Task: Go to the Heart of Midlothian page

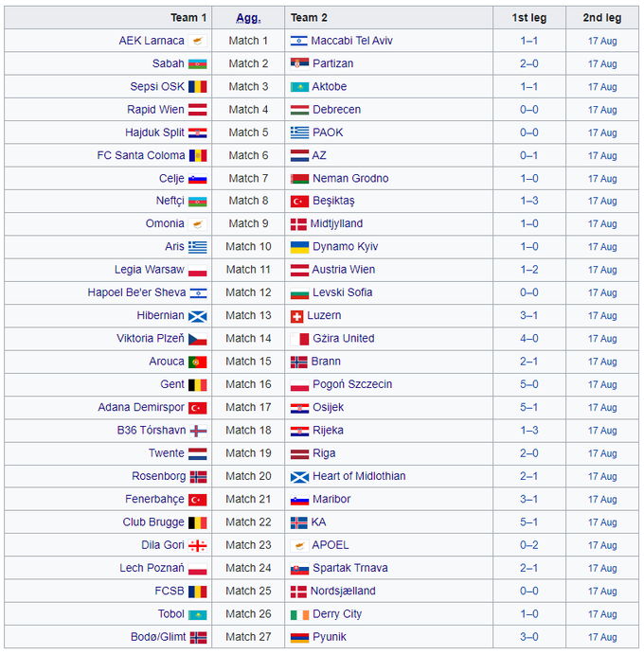Action: [x=359, y=476]
